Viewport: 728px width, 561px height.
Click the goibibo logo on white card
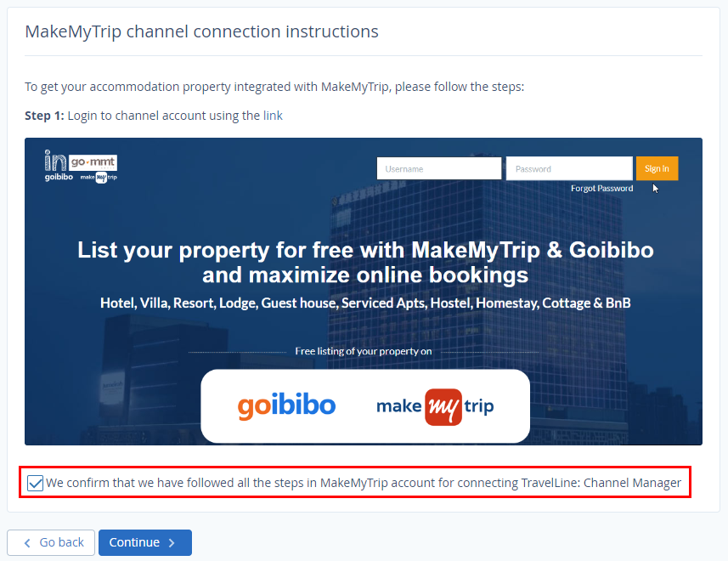point(286,406)
